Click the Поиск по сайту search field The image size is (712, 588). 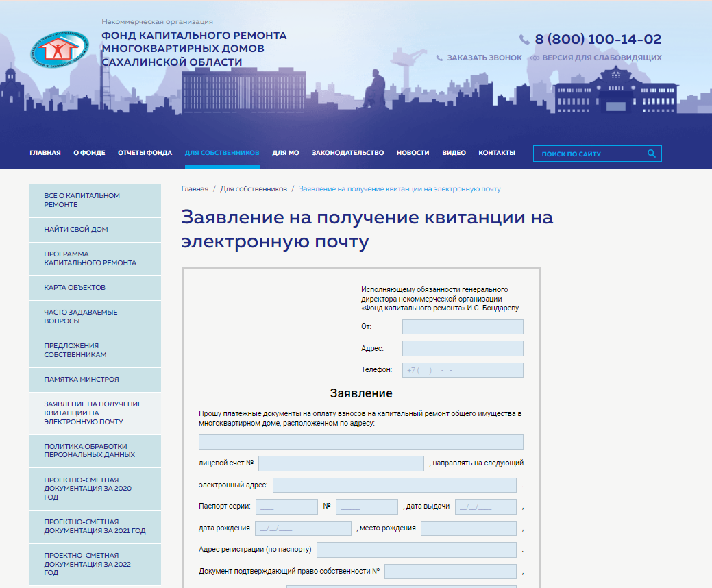pos(589,154)
